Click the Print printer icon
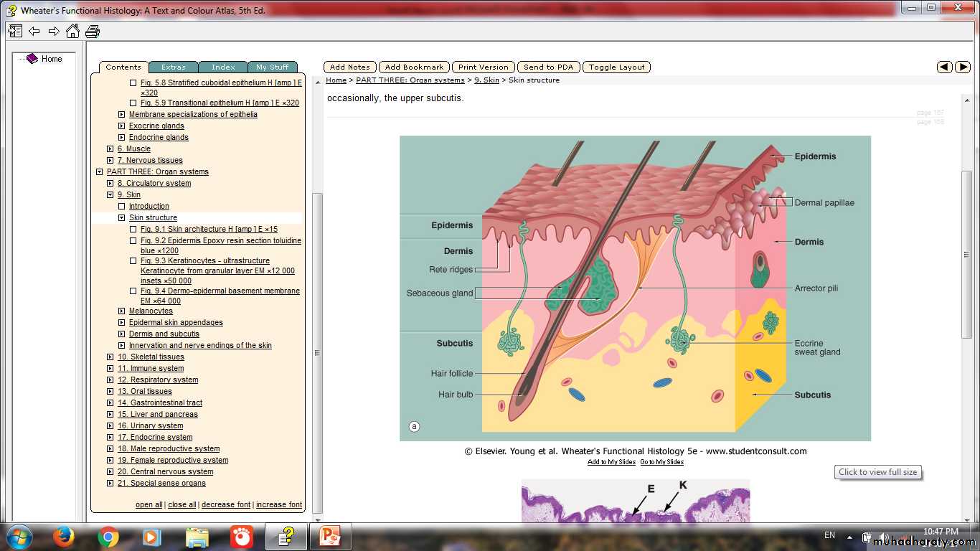The image size is (980, 551). point(93,31)
